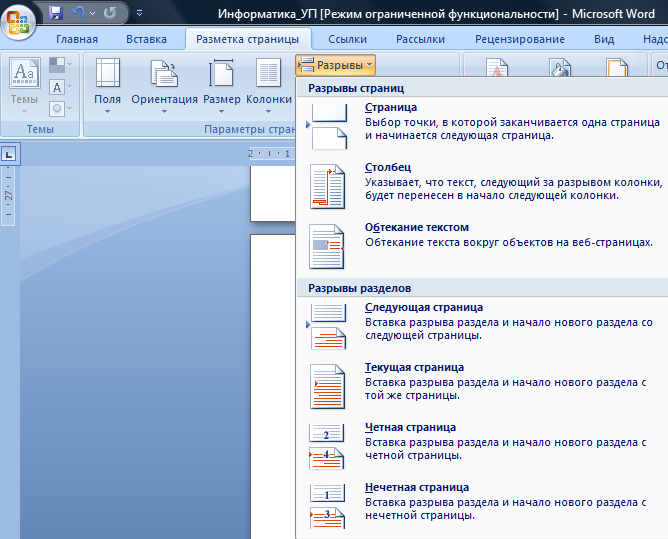Open theme effects dropdown

coord(60,108)
